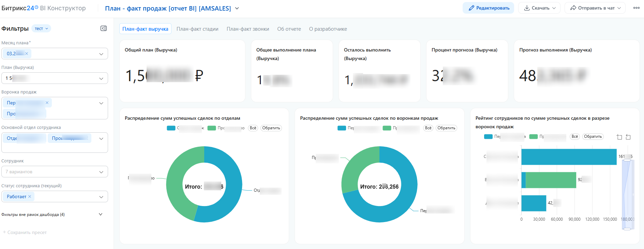Open the 'План-факт звонки' tab
644x249 pixels.
tap(248, 29)
